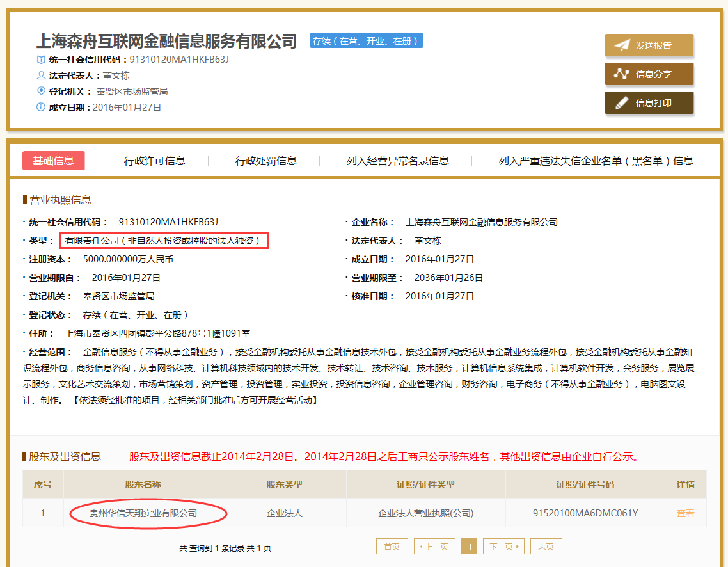Viewport: 728px width, 567px height.
Task: Click the 股东及出资信息 section heading
Action: [x=65, y=456]
